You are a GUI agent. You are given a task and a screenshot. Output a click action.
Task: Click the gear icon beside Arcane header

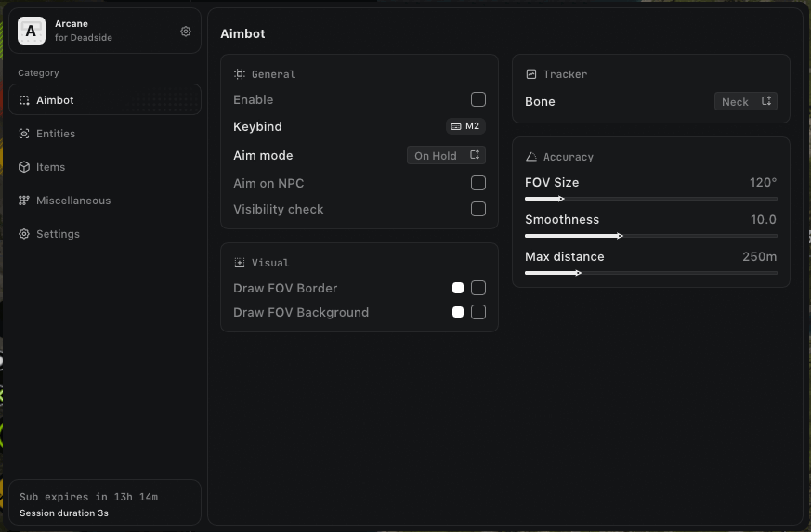(x=186, y=32)
